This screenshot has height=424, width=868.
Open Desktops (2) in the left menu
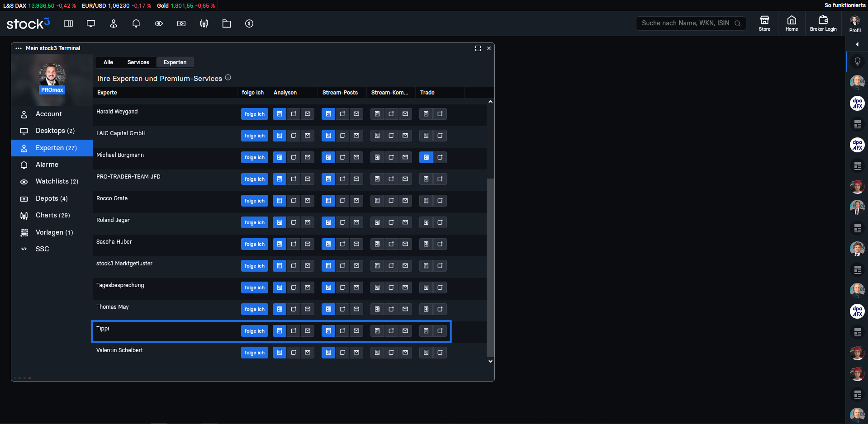click(52, 131)
